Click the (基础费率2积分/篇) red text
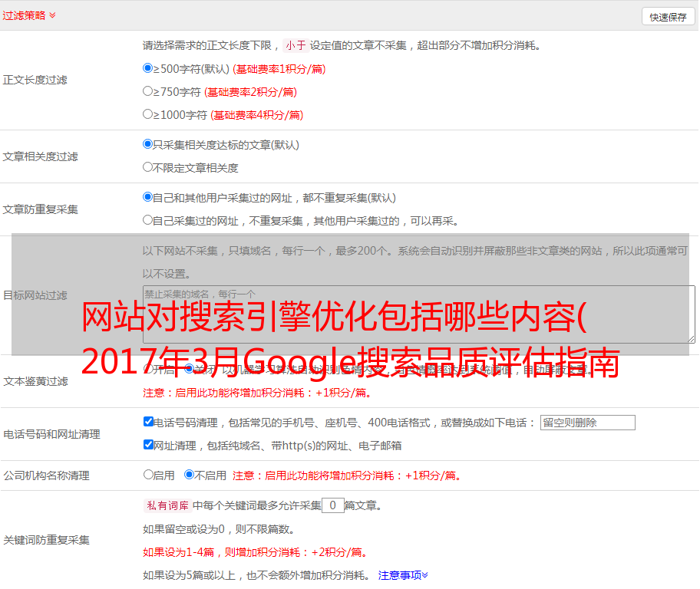700x589 pixels. point(250,92)
